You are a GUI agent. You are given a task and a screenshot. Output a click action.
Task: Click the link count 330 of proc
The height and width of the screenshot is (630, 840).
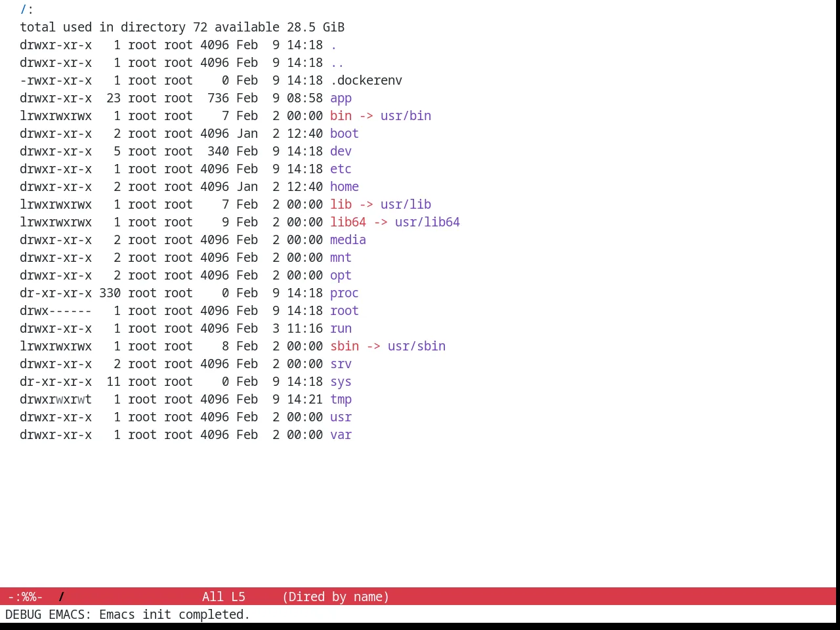point(110,293)
